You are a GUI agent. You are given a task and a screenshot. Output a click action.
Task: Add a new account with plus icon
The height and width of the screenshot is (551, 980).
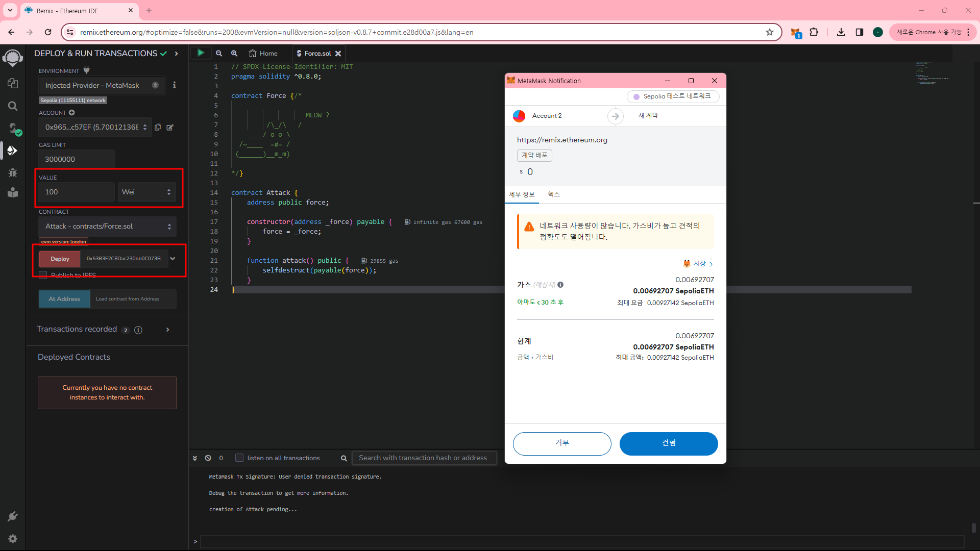click(x=72, y=112)
